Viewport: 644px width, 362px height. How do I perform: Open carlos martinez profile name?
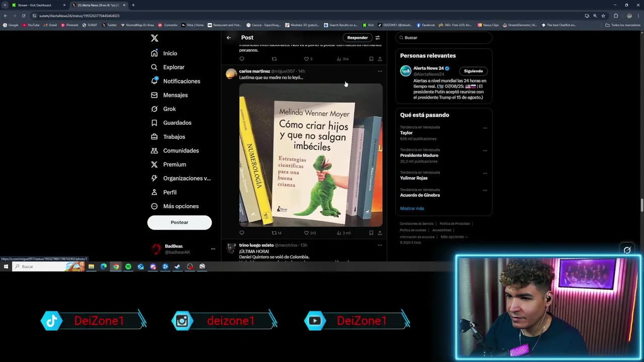click(255, 71)
